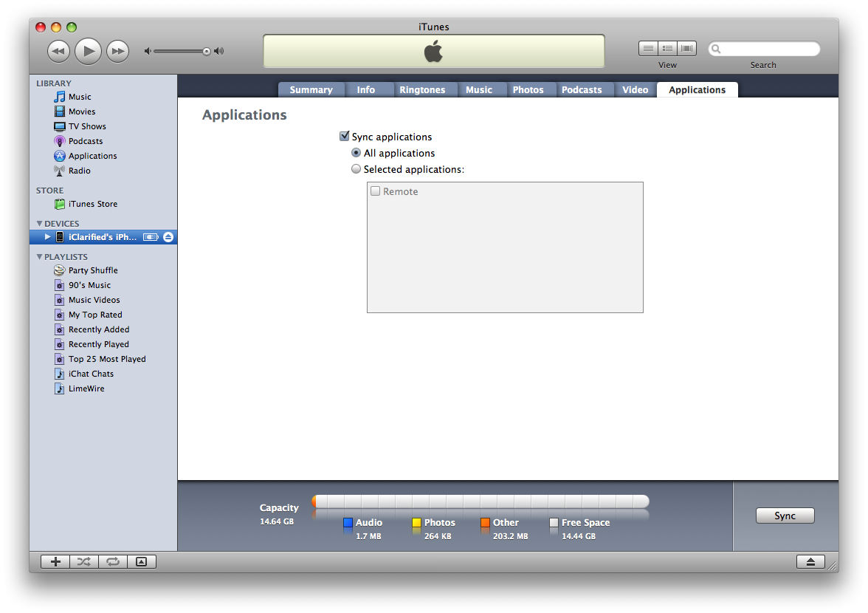Click the Play button
Screen dimensions: 868x613
(88, 52)
